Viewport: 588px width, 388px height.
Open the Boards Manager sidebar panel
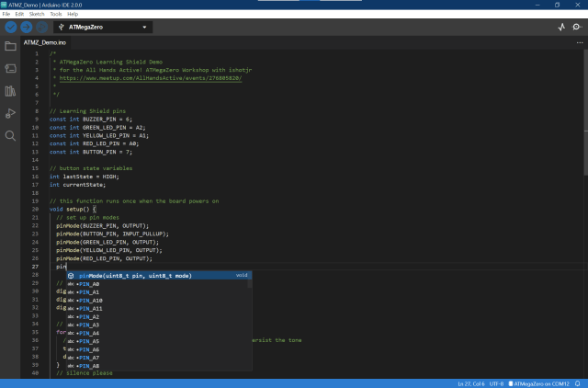pos(11,68)
